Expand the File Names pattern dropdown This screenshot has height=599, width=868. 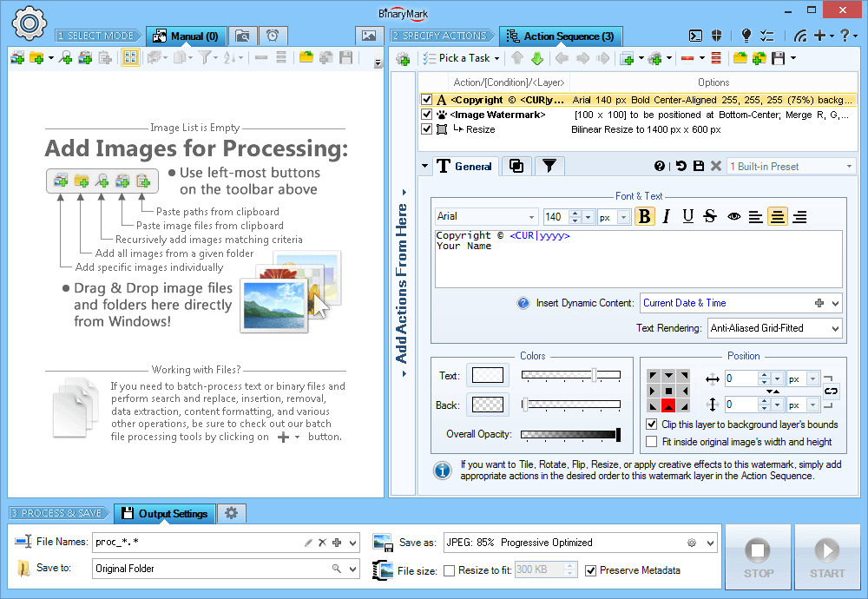(x=352, y=543)
